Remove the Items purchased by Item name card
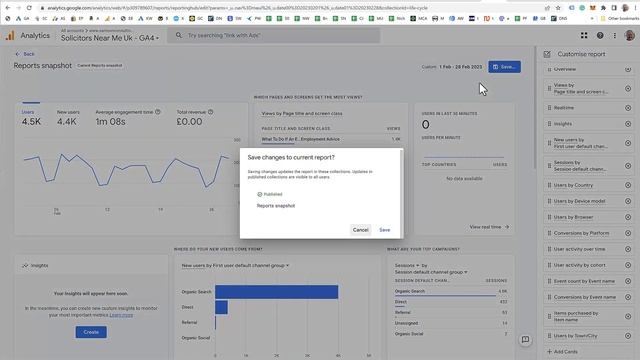Screen dimensions: 640x360 click(628, 316)
